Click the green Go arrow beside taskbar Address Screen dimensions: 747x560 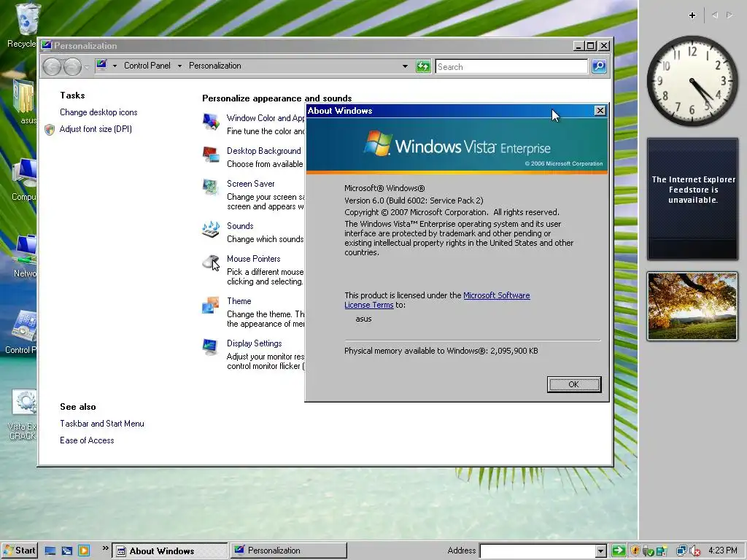click(x=619, y=551)
